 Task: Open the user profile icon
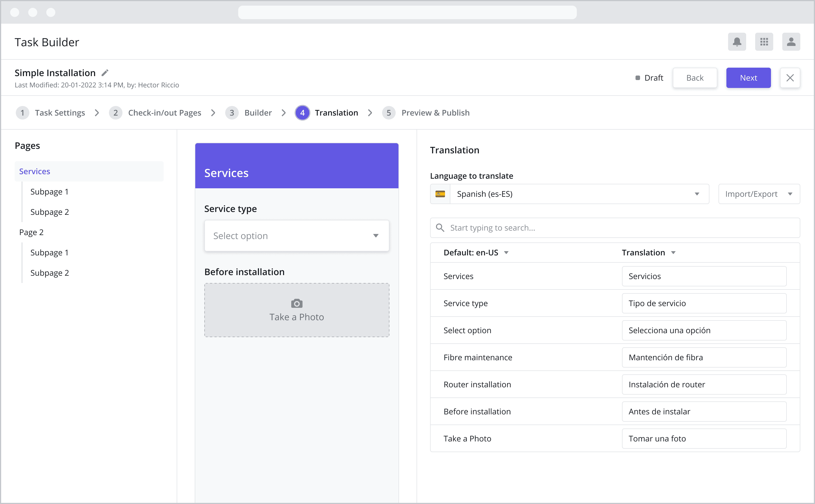coord(791,42)
